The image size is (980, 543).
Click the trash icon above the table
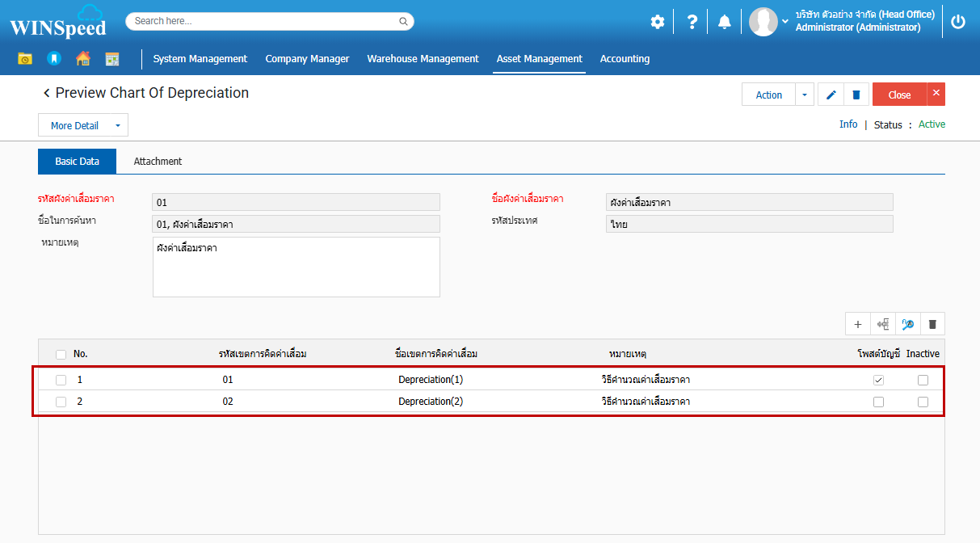[x=932, y=324]
